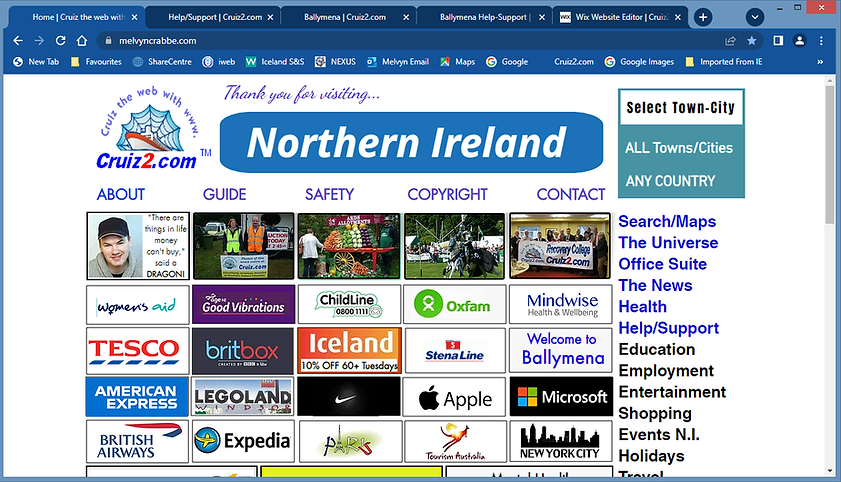This screenshot has width=841, height=482.
Task: Open the Search/Maps link
Action: [667, 221]
